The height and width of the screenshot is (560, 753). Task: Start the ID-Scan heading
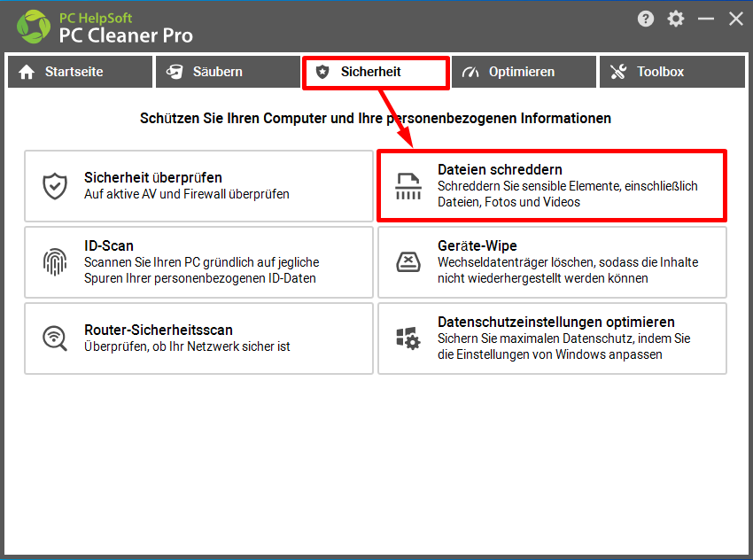(x=109, y=246)
